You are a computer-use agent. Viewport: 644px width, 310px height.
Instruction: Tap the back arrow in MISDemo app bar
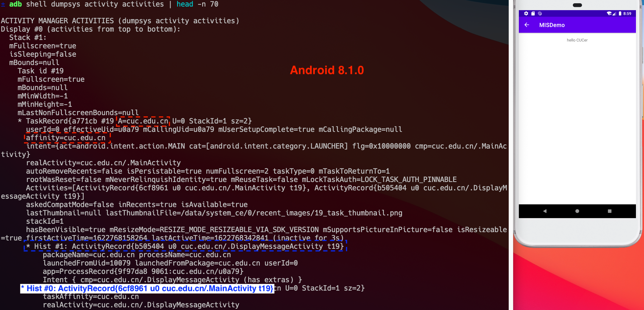pos(527,25)
